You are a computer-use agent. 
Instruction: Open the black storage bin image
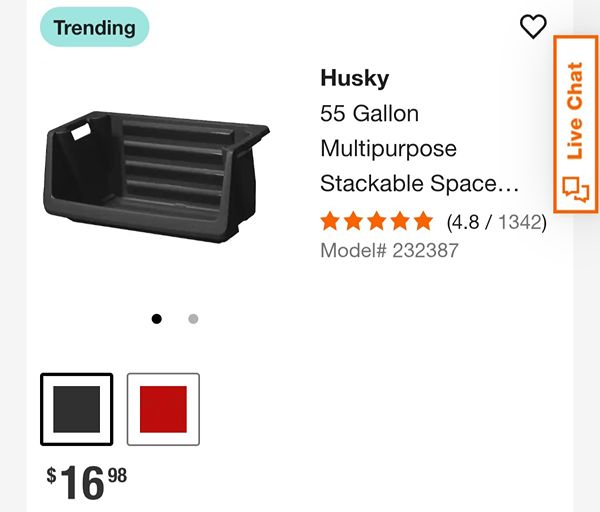(156, 177)
